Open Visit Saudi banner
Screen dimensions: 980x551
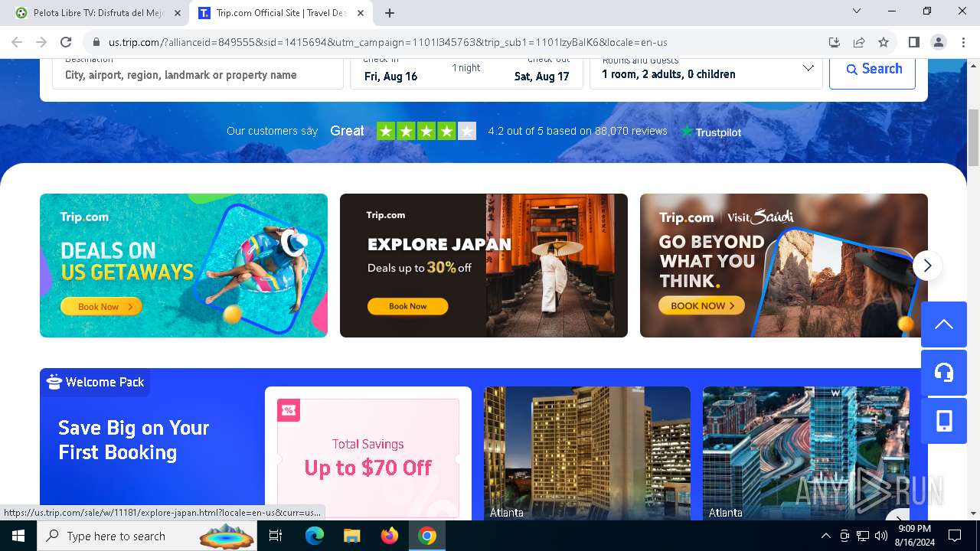(784, 266)
